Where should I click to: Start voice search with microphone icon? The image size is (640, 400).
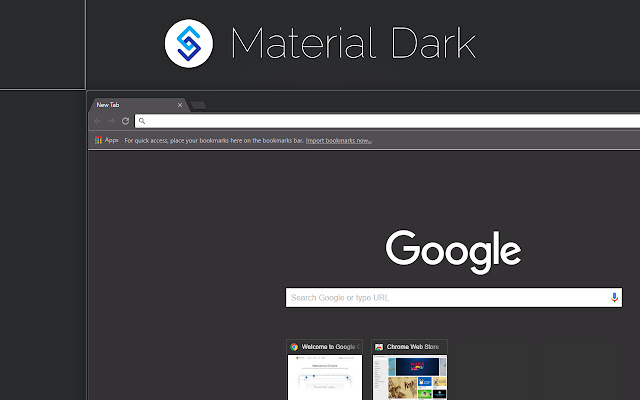[x=614, y=298]
